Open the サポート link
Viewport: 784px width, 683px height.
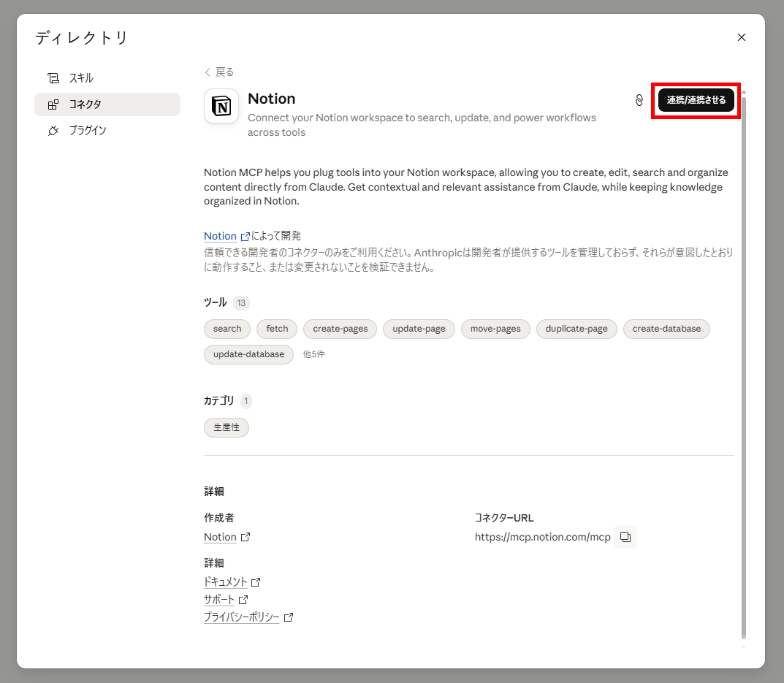pyautogui.click(x=219, y=600)
